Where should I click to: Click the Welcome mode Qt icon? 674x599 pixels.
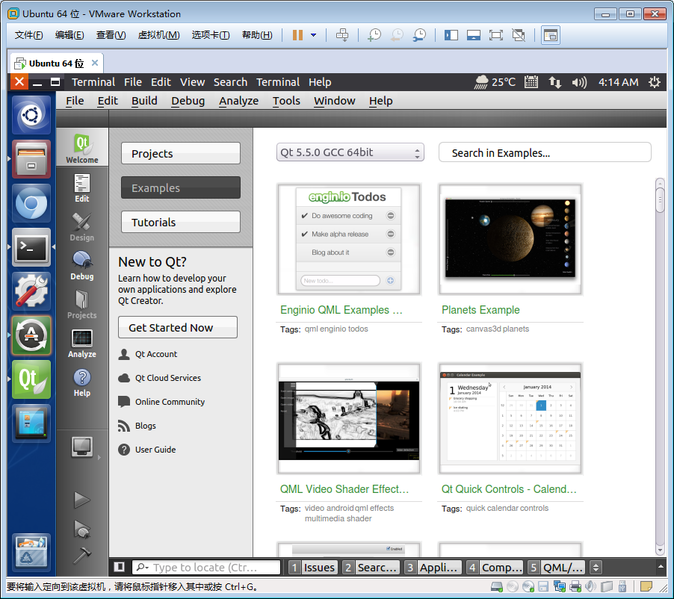pyautogui.click(x=82, y=147)
